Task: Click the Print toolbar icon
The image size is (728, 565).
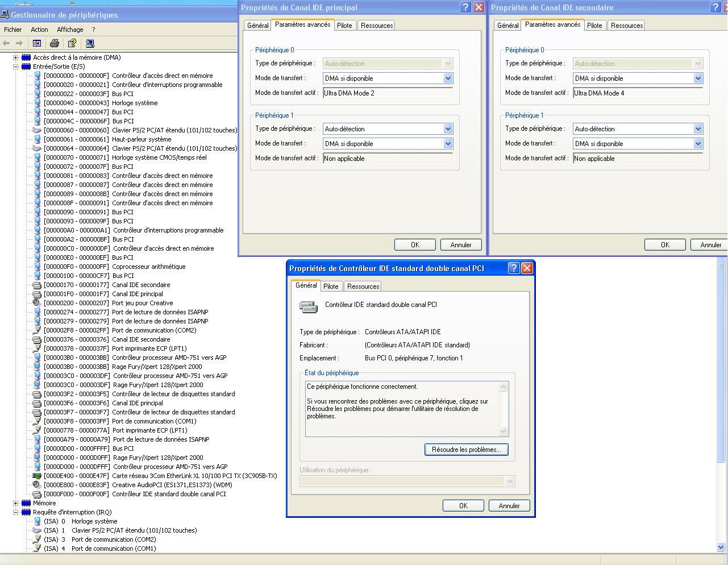Action: 55,43
